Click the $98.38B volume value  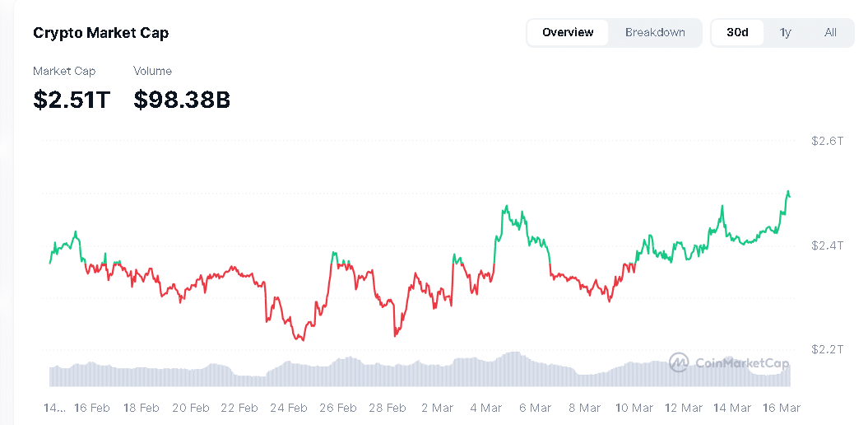182,100
